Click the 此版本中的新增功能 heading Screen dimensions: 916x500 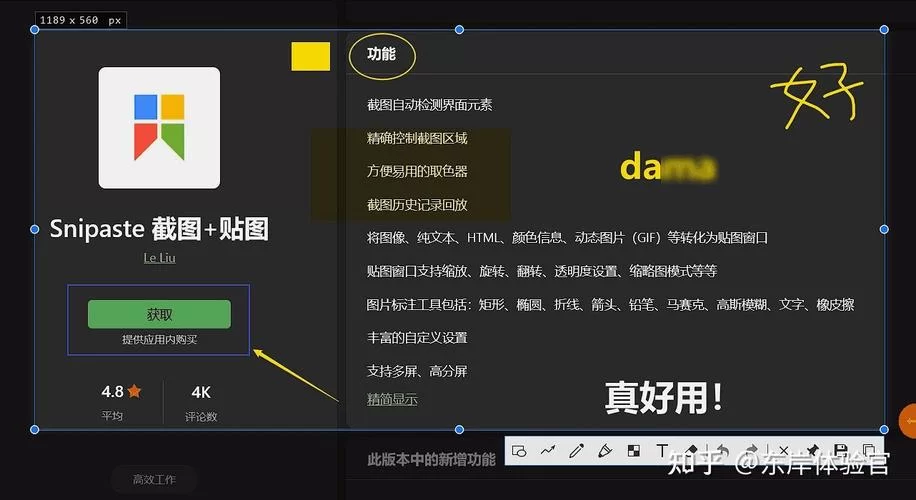pos(431,460)
